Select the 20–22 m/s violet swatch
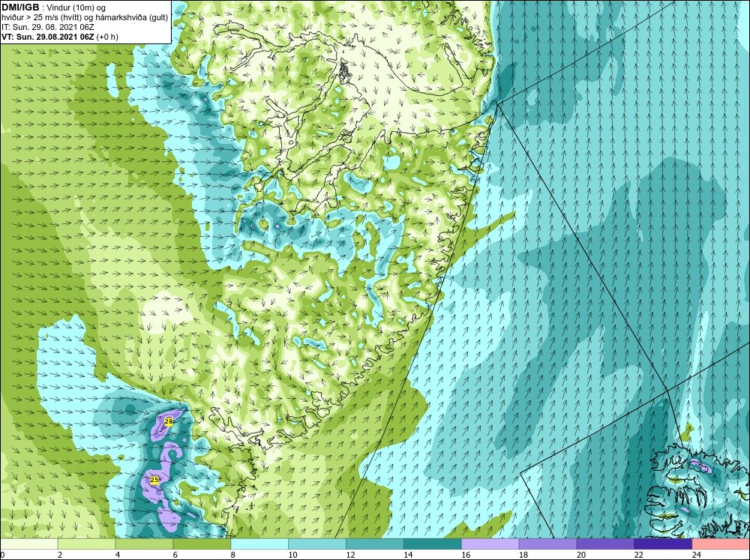The width and height of the screenshot is (750, 560). tap(605, 544)
